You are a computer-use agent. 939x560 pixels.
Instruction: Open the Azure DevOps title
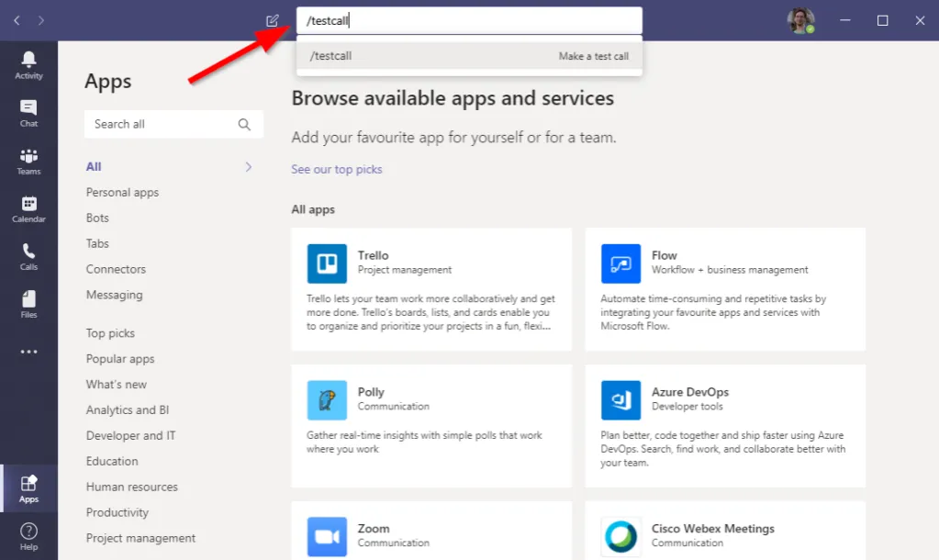pyautogui.click(x=690, y=392)
